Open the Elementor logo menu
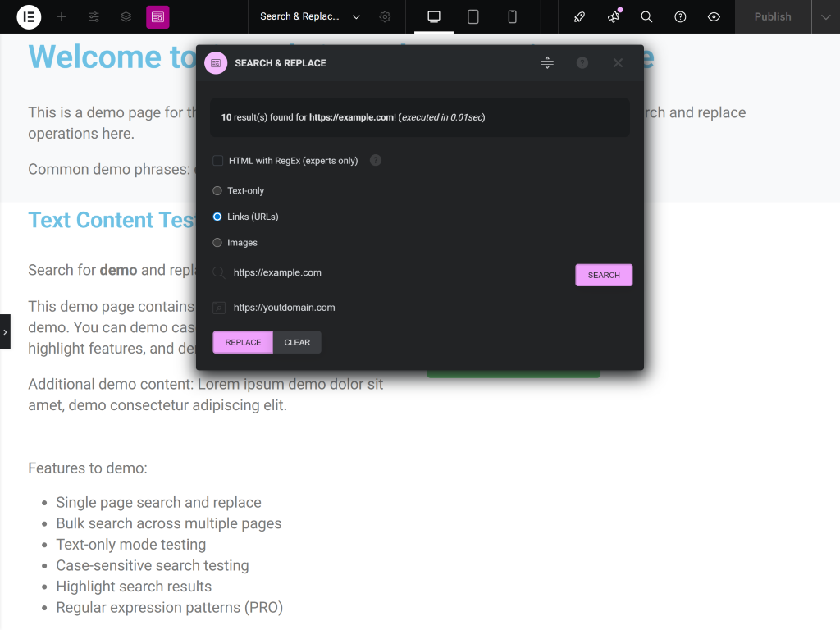The height and width of the screenshot is (630, 840). [29, 16]
